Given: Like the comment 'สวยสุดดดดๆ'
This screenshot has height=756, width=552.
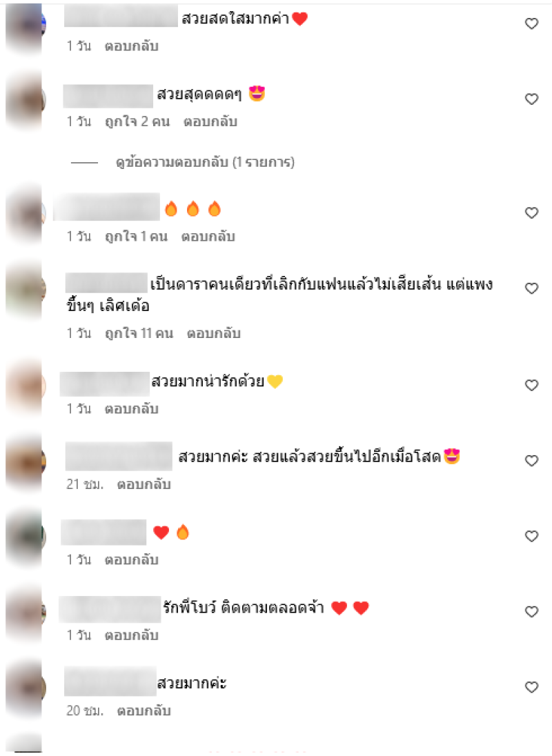Looking at the screenshot, I should coord(531,99).
